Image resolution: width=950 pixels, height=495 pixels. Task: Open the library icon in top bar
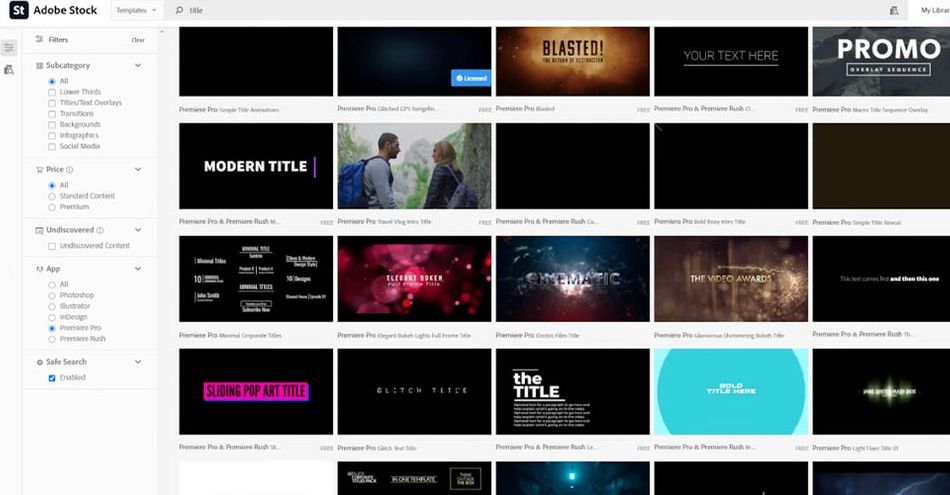894,10
